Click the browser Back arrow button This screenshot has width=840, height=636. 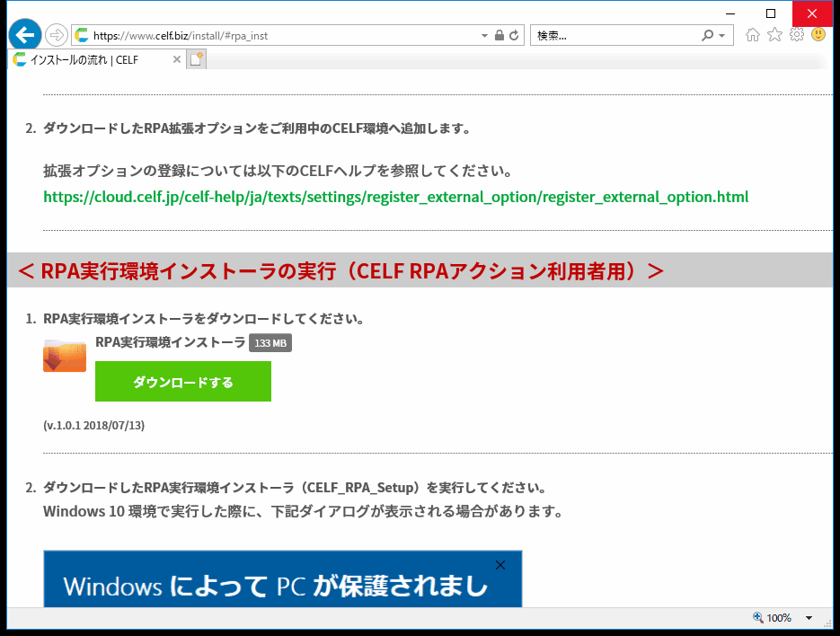pyautogui.click(x=24, y=35)
